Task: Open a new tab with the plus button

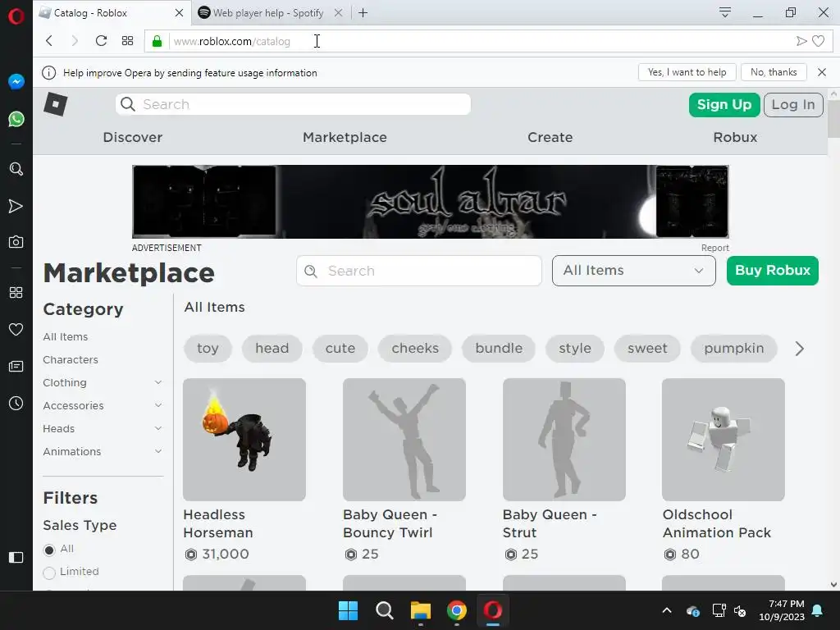Action: pos(363,13)
